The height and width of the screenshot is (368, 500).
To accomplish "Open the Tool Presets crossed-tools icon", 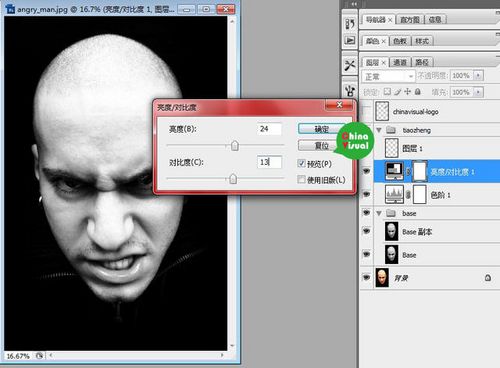I will [350, 65].
